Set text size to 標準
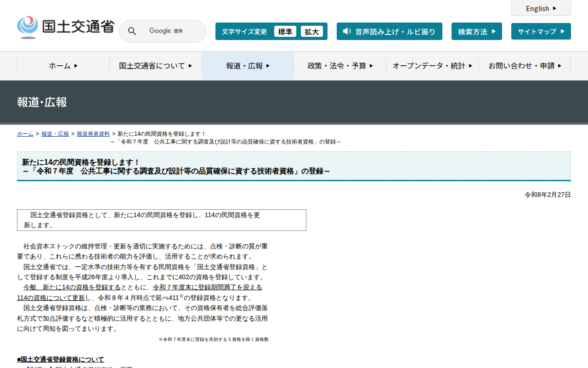Viewport: 588px width, 368px height. pos(285,31)
